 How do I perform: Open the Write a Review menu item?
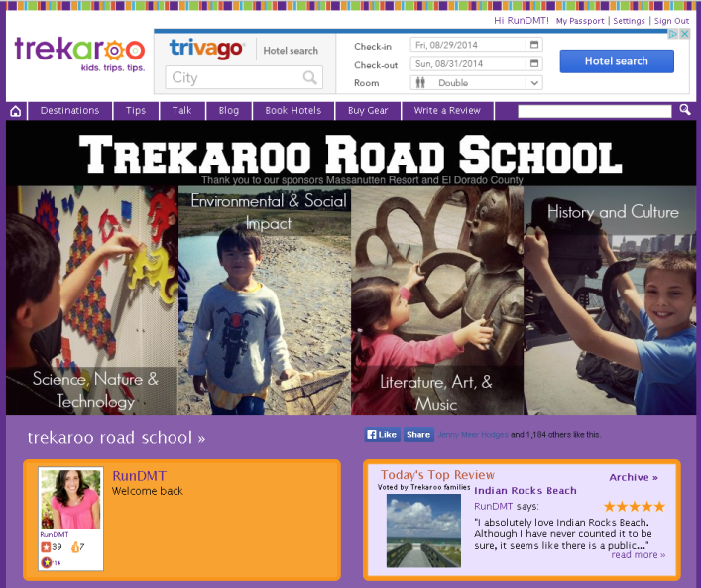(447, 111)
